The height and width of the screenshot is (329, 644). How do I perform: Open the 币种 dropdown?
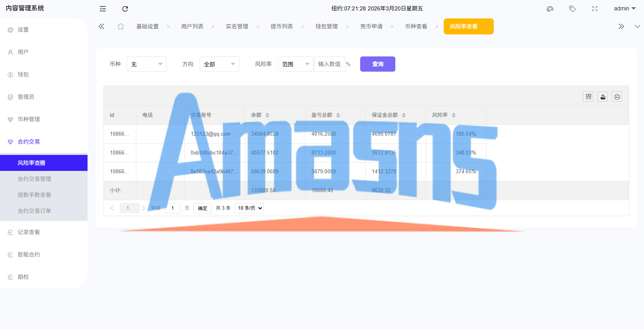[147, 64]
